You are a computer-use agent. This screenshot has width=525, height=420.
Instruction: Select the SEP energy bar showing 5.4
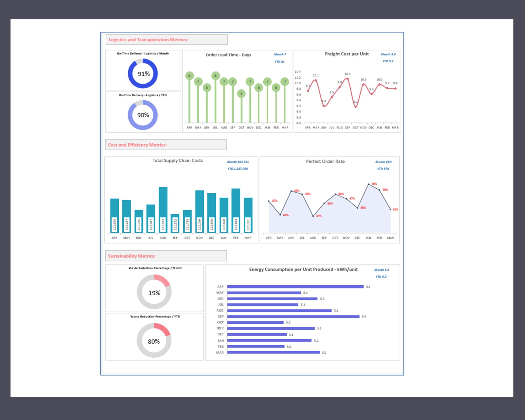(293, 317)
